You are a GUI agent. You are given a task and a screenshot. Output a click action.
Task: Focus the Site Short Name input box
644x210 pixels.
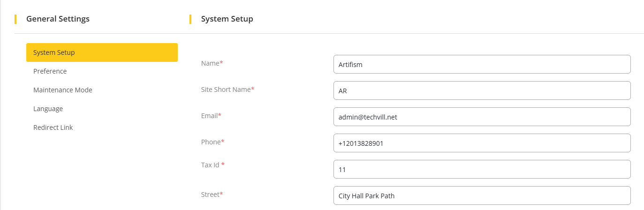482,91
